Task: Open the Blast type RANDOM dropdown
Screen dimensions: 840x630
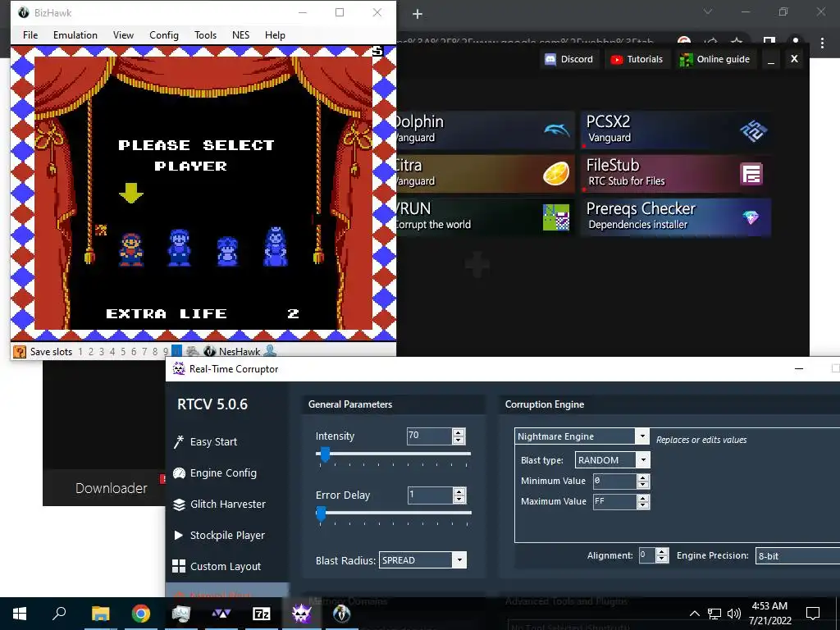Action: tap(613, 460)
